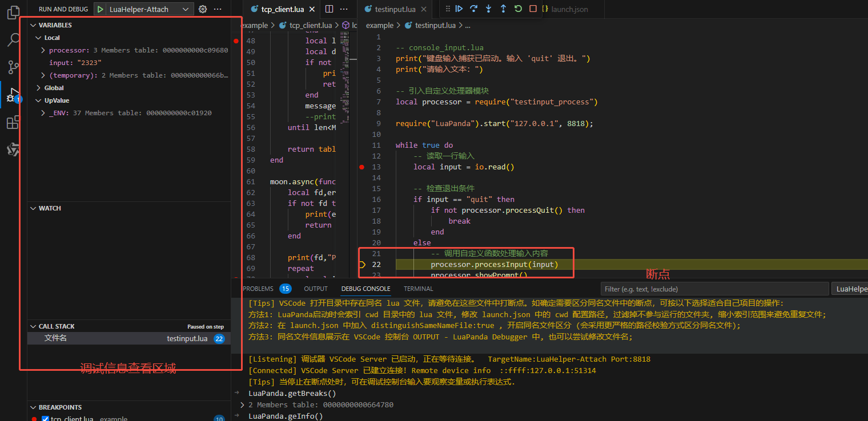Click the Split Editor icon
Viewport: 868px width, 421px height.
[329, 9]
